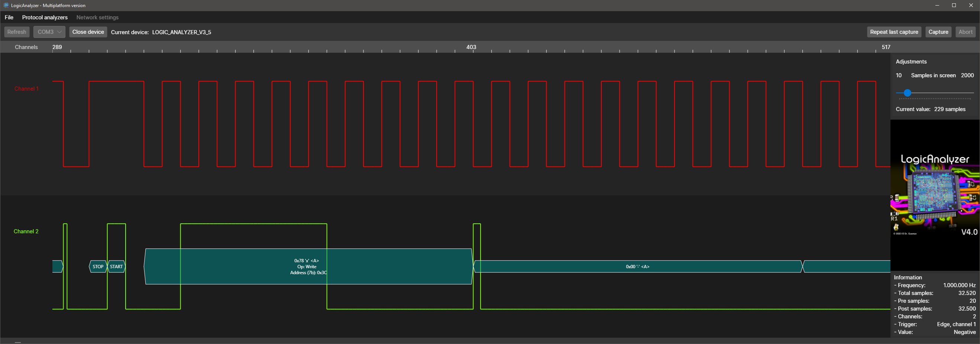Maximize the LogicAnalyzer window
Viewport: 980px width, 344px height.
pos(954,5)
